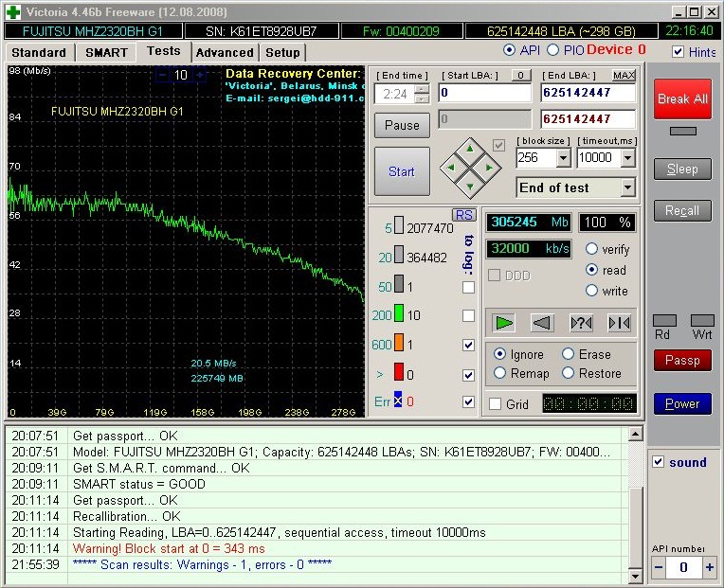Click the 'SMART status = GOOD' log line
724x588 pixels.
tap(139, 484)
